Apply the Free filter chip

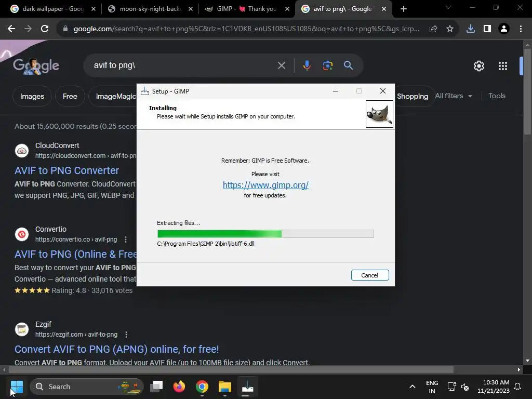[x=70, y=96]
